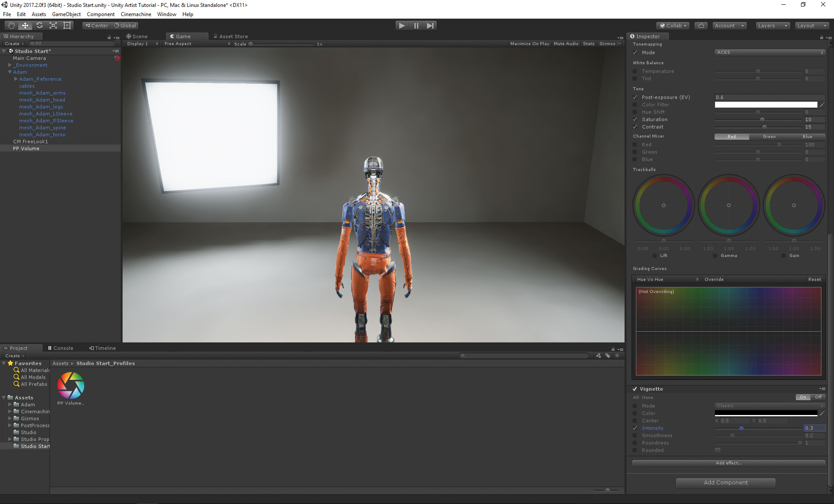Screen dimensions: 834x504
Task: Toggle Global rotation mode
Action: pyautogui.click(x=125, y=26)
